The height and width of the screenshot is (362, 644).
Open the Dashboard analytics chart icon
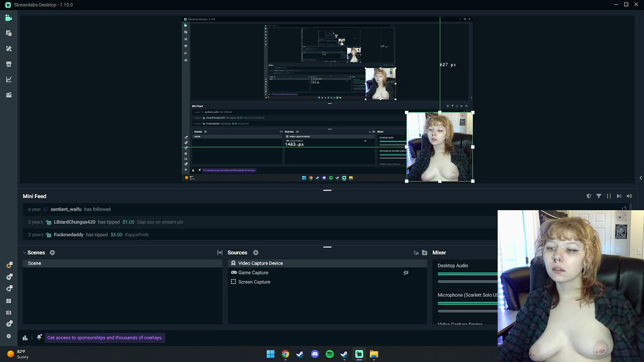point(9,79)
